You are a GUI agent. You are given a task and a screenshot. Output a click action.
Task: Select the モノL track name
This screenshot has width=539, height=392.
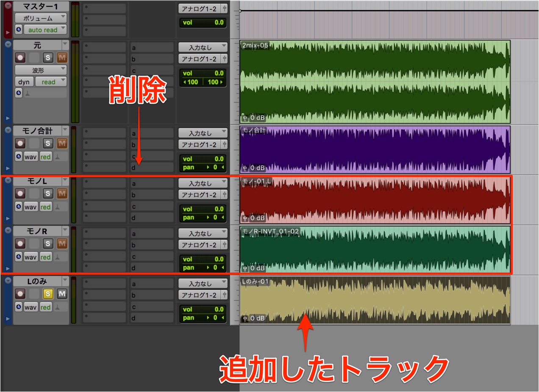(37, 181)
